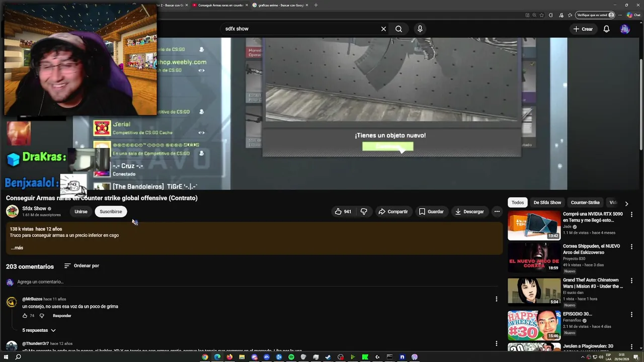Expand 5 respuestas replies

coord(39,330)
